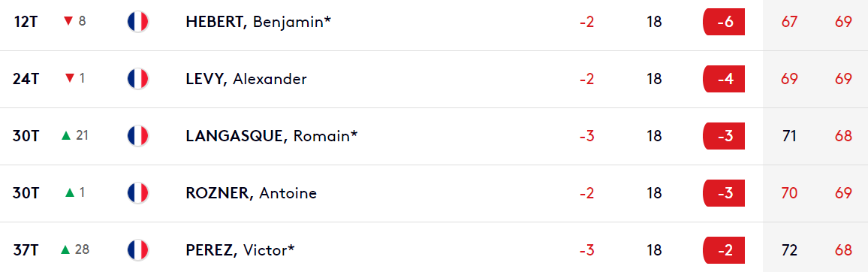Open PEREZ, Victor player profile
868x272 pixels.
240,250
